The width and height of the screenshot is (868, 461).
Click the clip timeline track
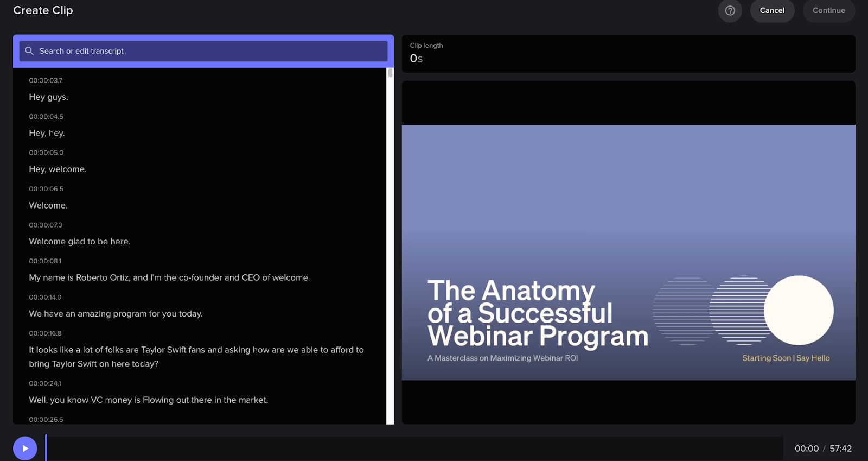[414, 449]
